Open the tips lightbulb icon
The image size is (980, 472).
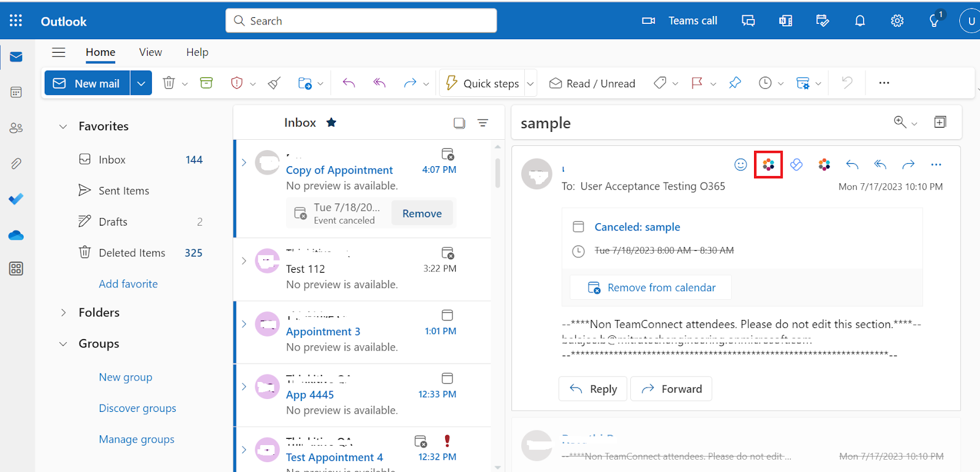pyautogui.click(x=935, y=21)
